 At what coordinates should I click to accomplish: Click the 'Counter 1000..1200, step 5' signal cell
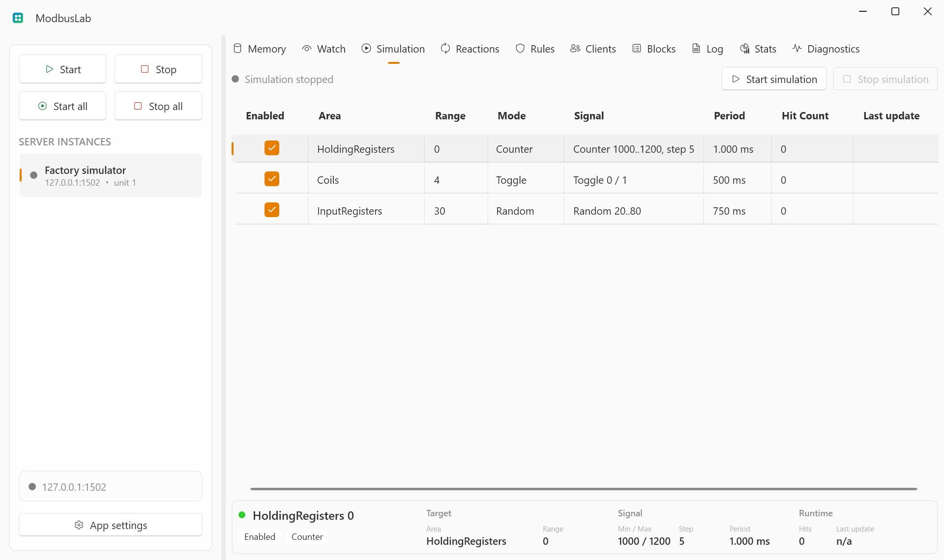[x=634, y=149]
